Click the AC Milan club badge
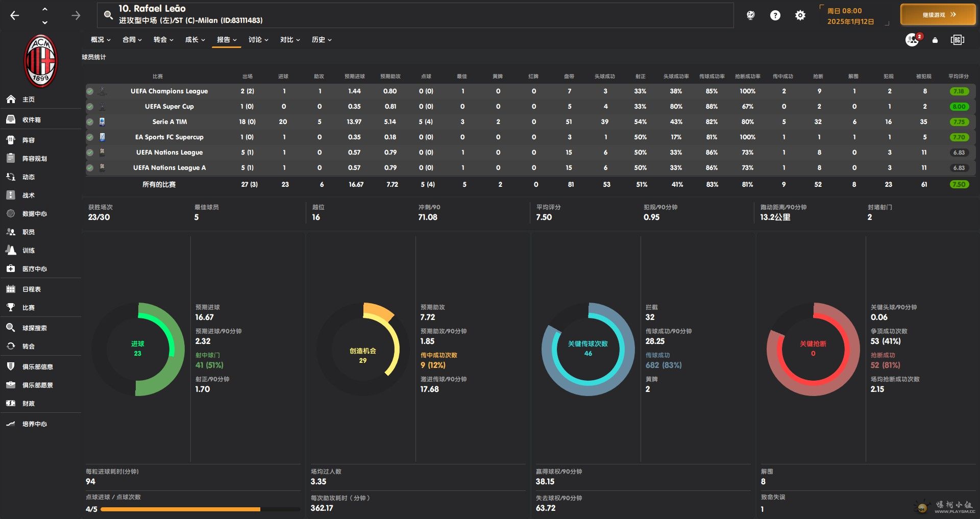The width and height of the screenshot is (980, 519). (41, 61)
